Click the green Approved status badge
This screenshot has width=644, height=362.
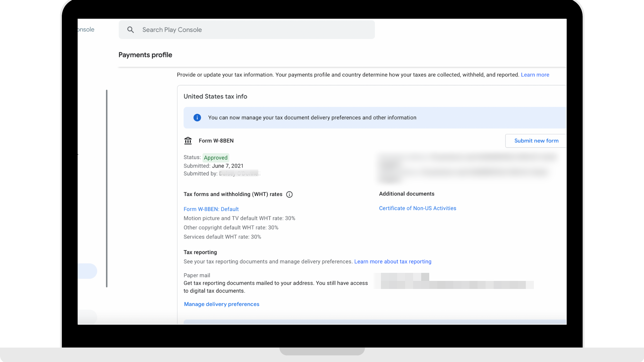coord(215,158)
